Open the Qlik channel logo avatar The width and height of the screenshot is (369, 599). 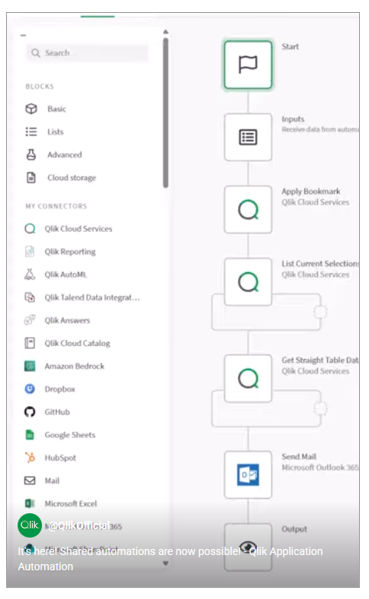coord(30,525)
